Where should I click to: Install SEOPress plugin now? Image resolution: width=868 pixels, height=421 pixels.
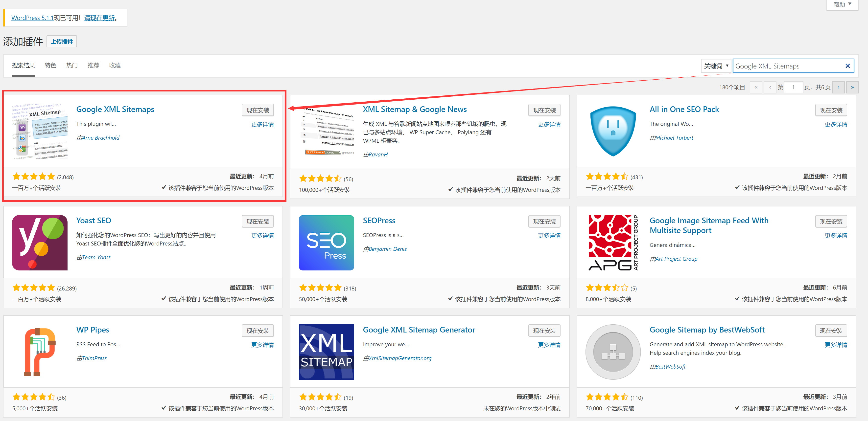point(544,221)
